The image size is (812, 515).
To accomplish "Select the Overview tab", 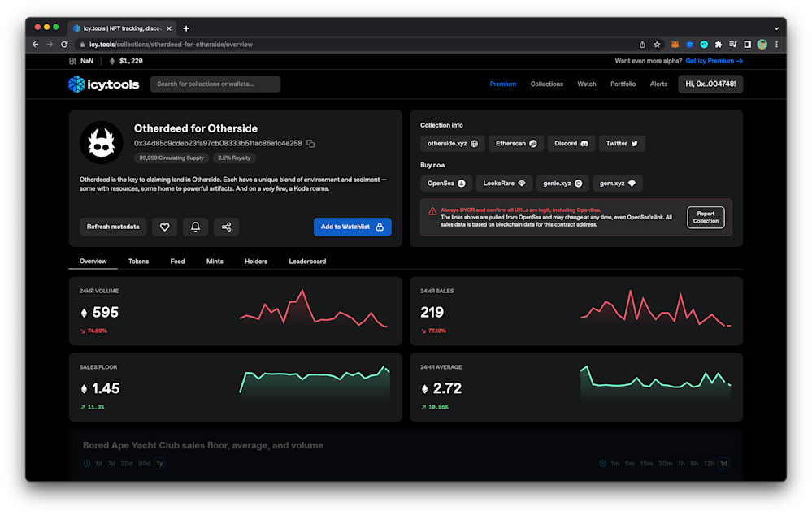I will (93, 262).
